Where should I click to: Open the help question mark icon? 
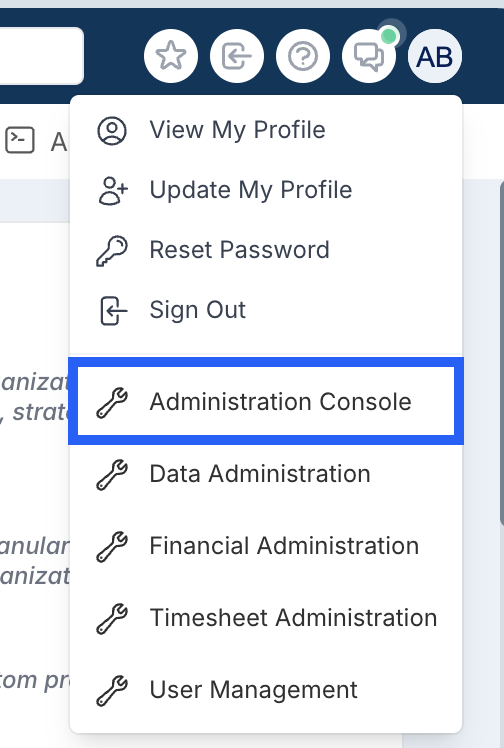(x=303, y=56)
